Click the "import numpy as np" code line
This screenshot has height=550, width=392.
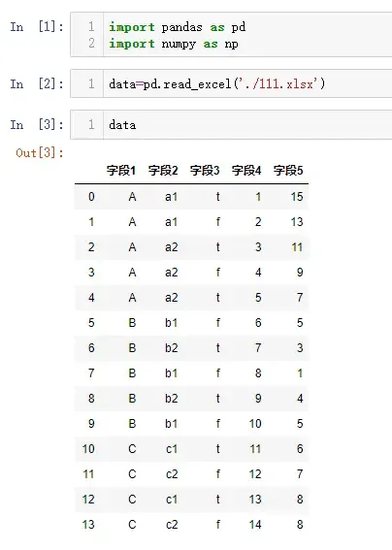[174, 44]
